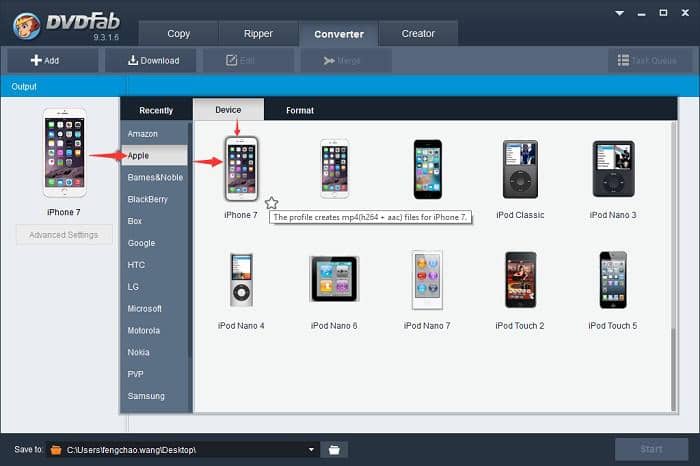Select the iPod Touch 2 profile icon
The width and height of the screenshot is (700, 466).
click(x=520, y=280)
